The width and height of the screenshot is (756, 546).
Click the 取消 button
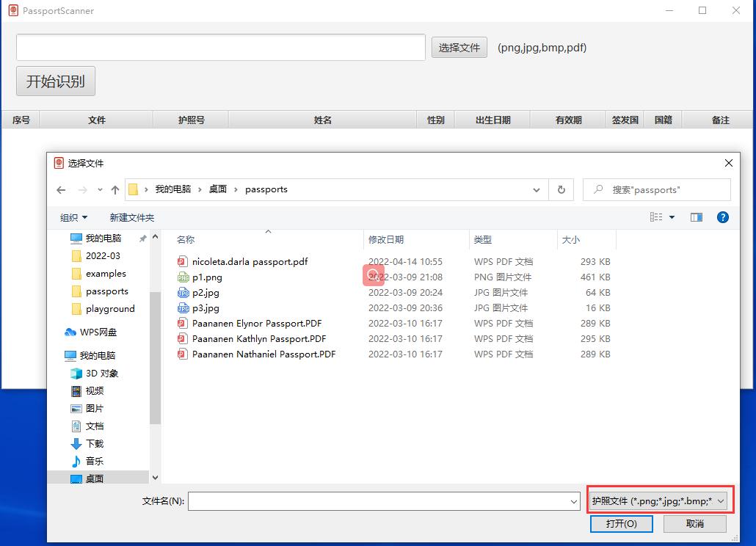coord(695,524)
